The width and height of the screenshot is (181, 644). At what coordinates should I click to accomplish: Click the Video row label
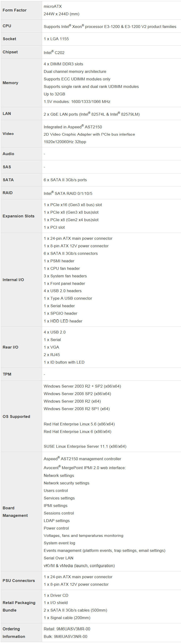[x=8, y=134]
